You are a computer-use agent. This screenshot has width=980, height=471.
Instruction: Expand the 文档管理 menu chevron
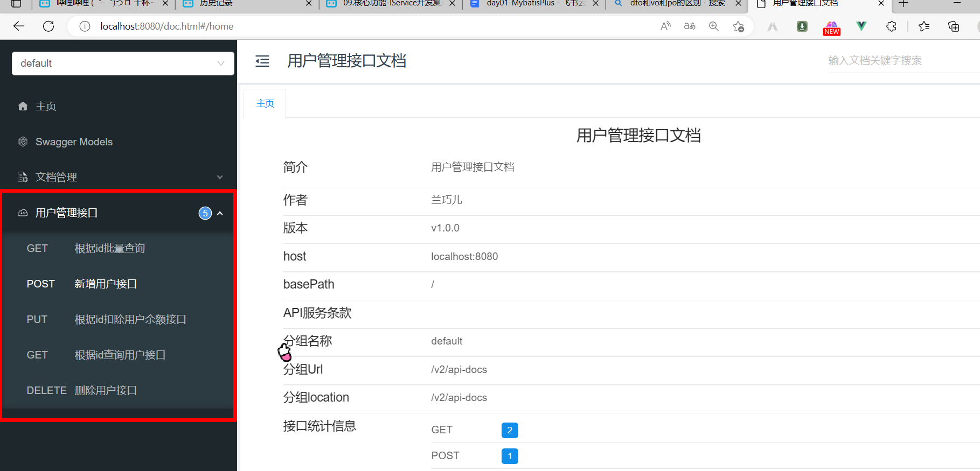(220, 177)
